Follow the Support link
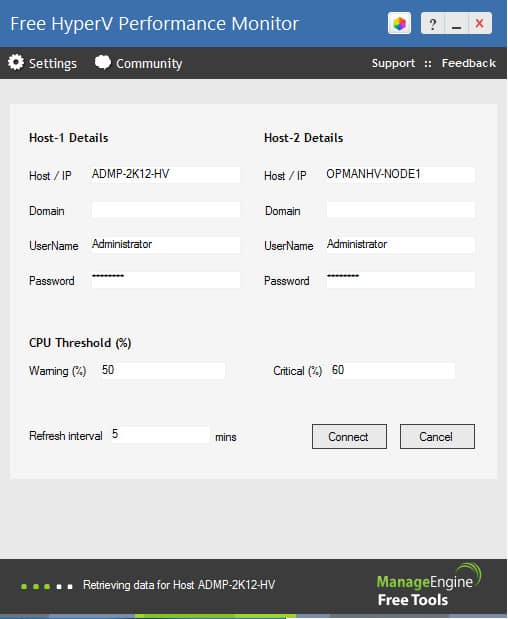The image size is (508, 619). tap(393, 63)
